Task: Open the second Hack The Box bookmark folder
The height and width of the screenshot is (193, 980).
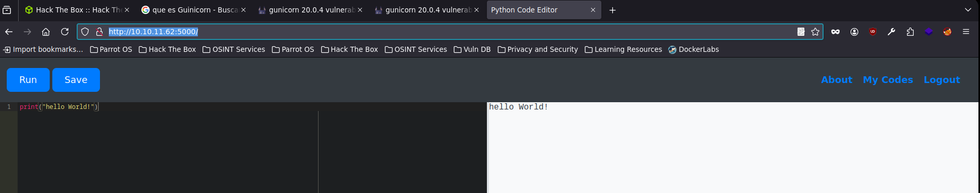Action: pyautogui.click(x=350, y=49)
